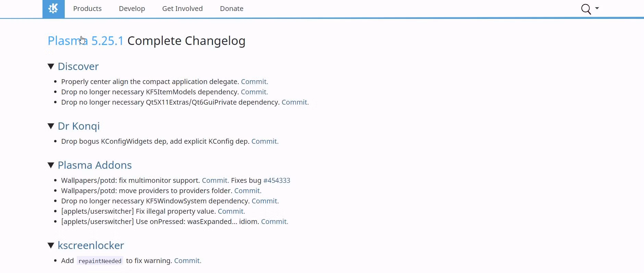Open the Get Involved menu
Image resolution: width=644 pixels, height=273 pixels.
(182, 9)
